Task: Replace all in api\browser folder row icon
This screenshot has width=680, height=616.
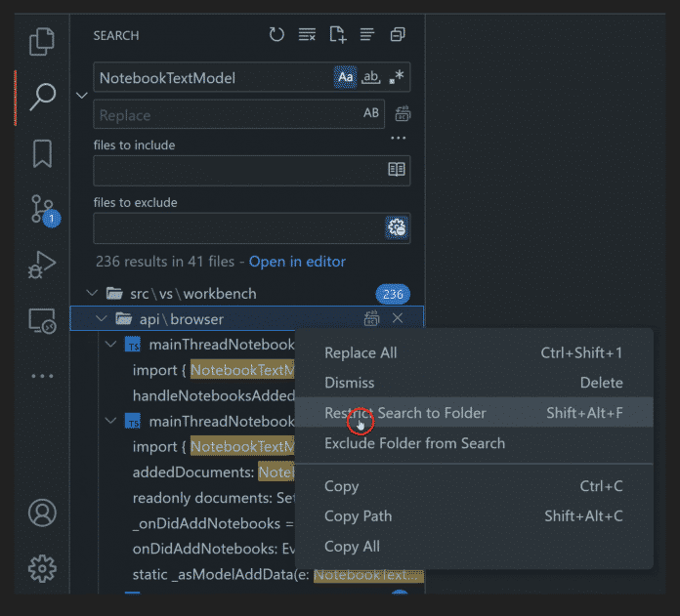Action: point(371,318)
